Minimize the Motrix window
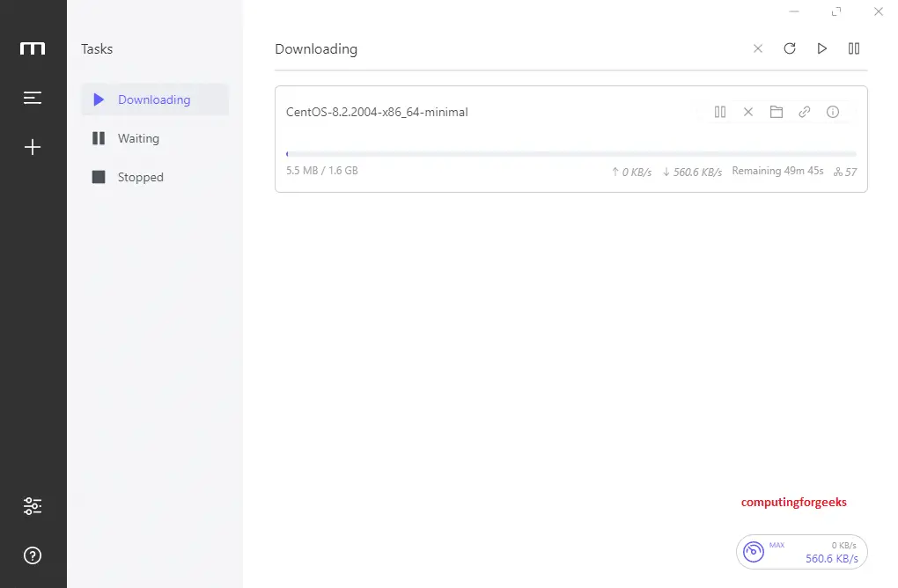The height and width of the screenshot is (588, 898). [794, 11]
